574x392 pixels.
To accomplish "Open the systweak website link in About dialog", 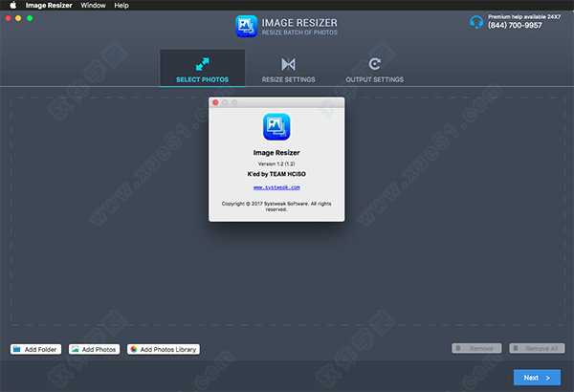I will tap(276, 187).
